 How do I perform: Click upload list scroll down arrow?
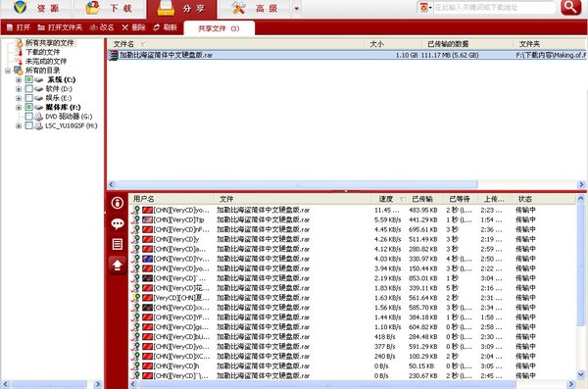pos(581,374)
